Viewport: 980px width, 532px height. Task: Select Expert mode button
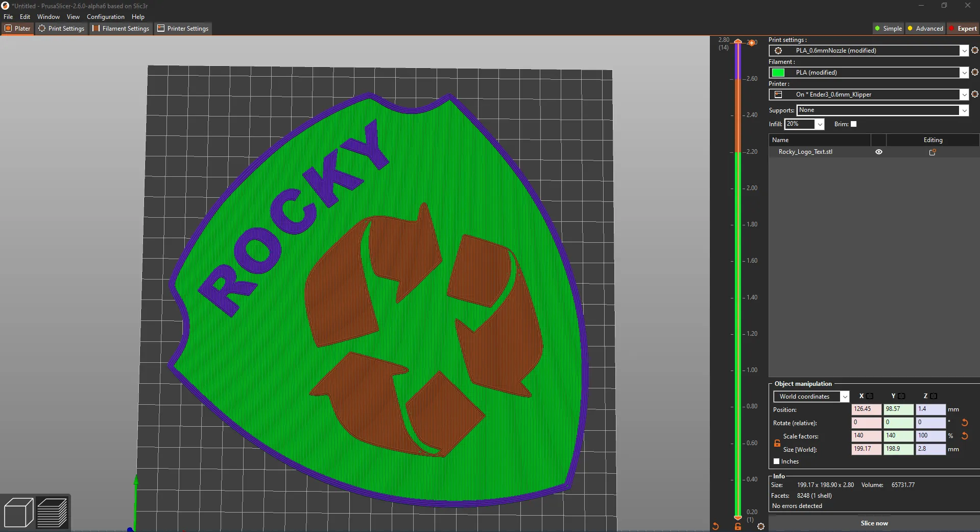click(963, 29)
